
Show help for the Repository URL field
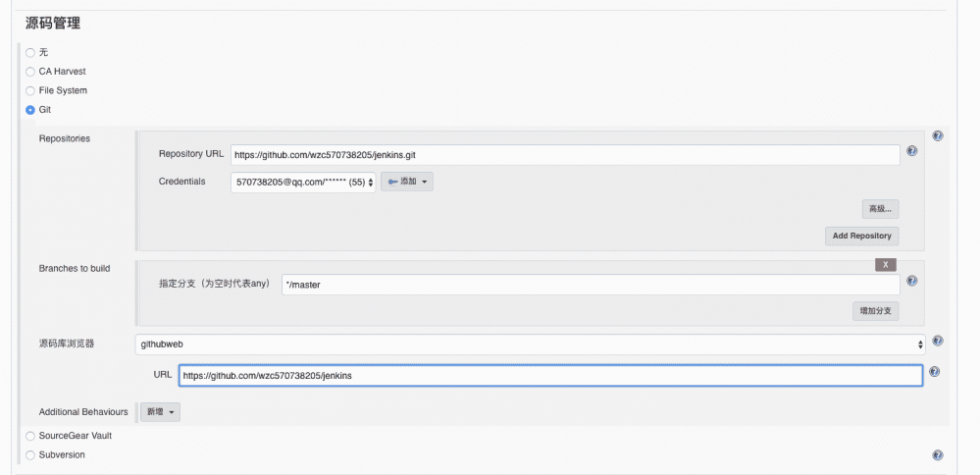click(x=911, y=151)
